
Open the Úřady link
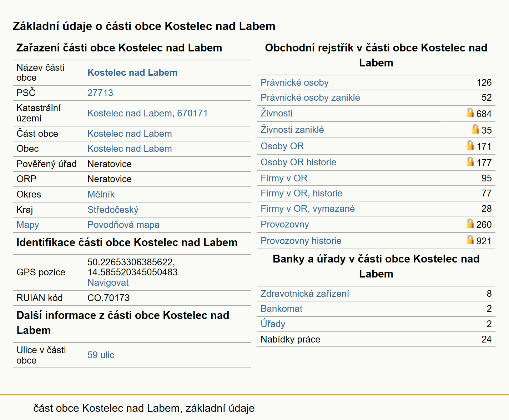[x=273, y=324]
